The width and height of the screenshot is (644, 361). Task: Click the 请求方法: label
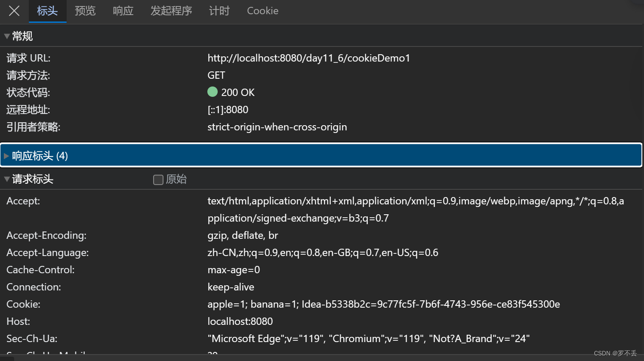tap(28, 75)
